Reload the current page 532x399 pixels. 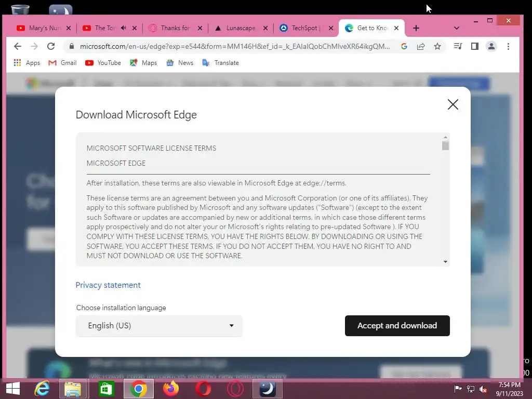[x=51, y=46]
